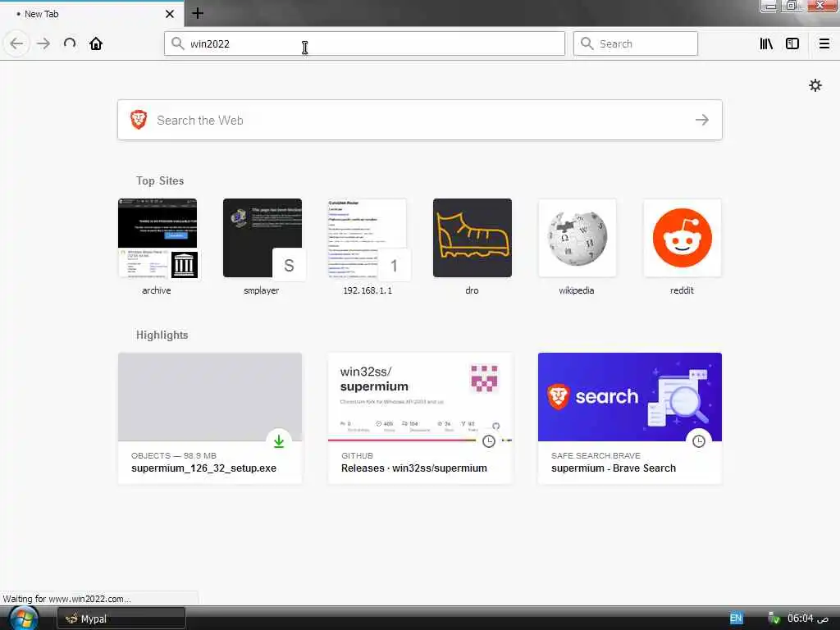Click history clock icon on Brave Search card
The width and height of the screenshot is (840, 630).
[699, 441]
